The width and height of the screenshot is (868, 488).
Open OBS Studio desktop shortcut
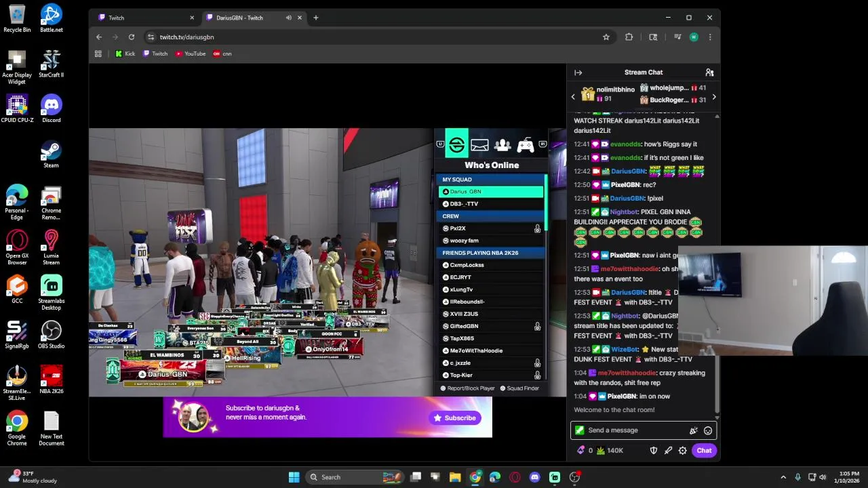pyautogui.click(x=52, y=335)
